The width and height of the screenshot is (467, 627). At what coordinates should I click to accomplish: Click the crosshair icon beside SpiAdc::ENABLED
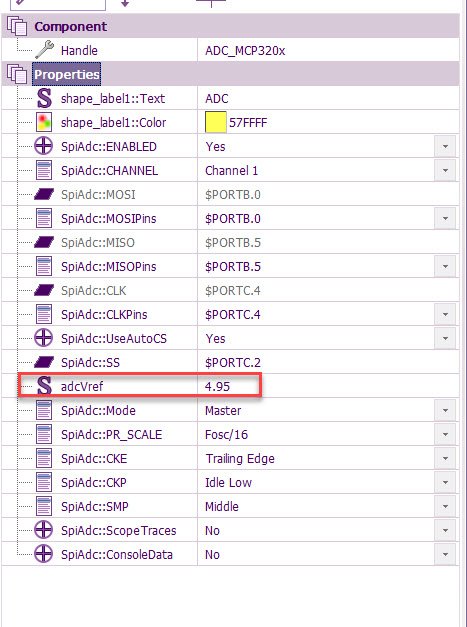point(44,146)
